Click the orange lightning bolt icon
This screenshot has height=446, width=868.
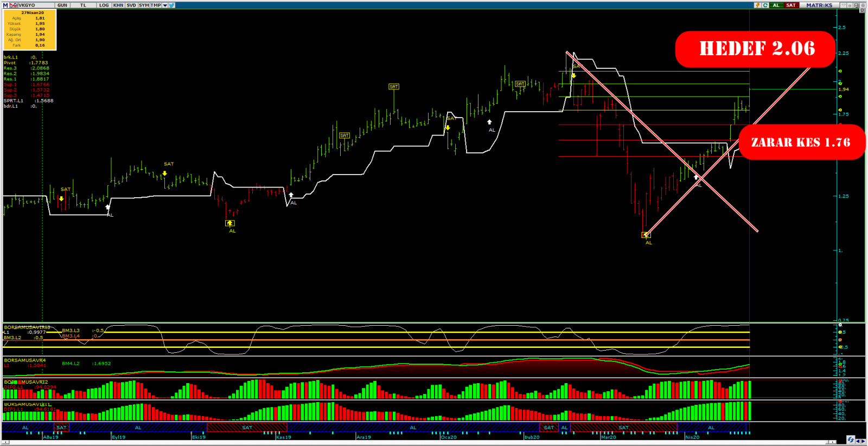[757, 5]
